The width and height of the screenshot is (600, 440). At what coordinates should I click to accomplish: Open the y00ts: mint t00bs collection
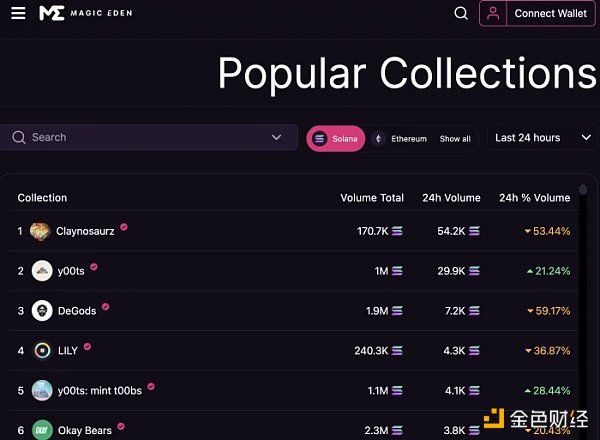[x=99, y=390]
